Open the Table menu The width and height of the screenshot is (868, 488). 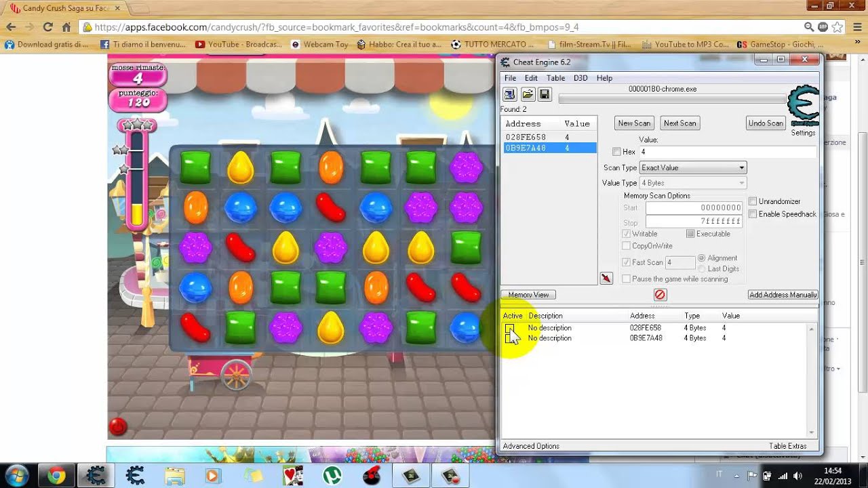point(555,78)
